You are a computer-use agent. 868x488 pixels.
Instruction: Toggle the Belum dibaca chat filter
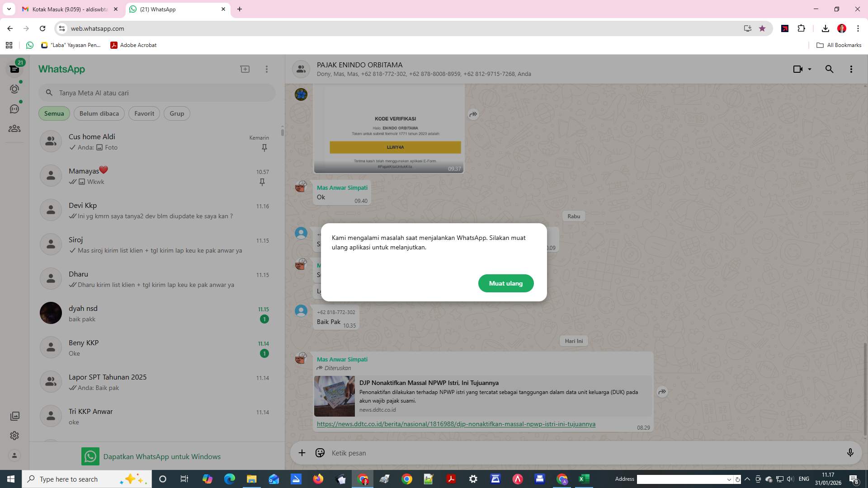[x=99, y=113]
